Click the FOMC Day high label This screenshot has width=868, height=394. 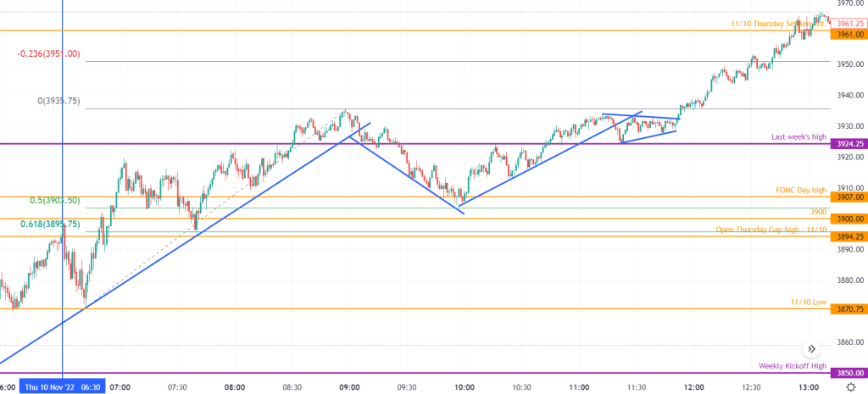tap(800, 190)
